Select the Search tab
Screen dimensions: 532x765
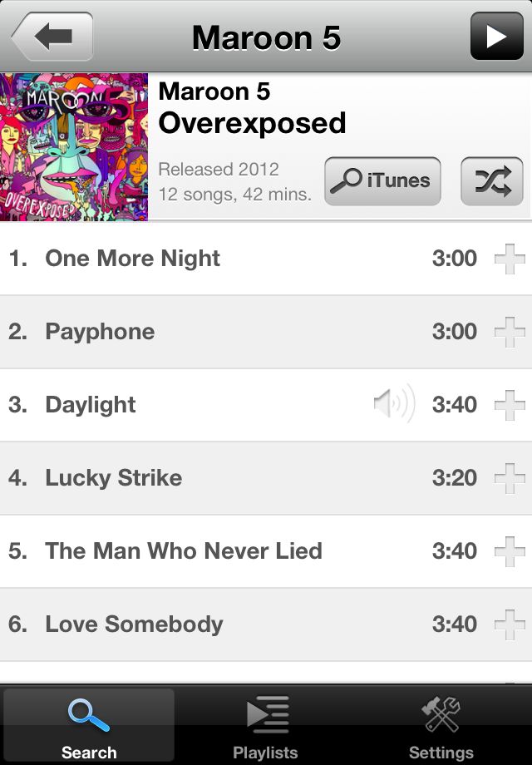pos(89,726)
